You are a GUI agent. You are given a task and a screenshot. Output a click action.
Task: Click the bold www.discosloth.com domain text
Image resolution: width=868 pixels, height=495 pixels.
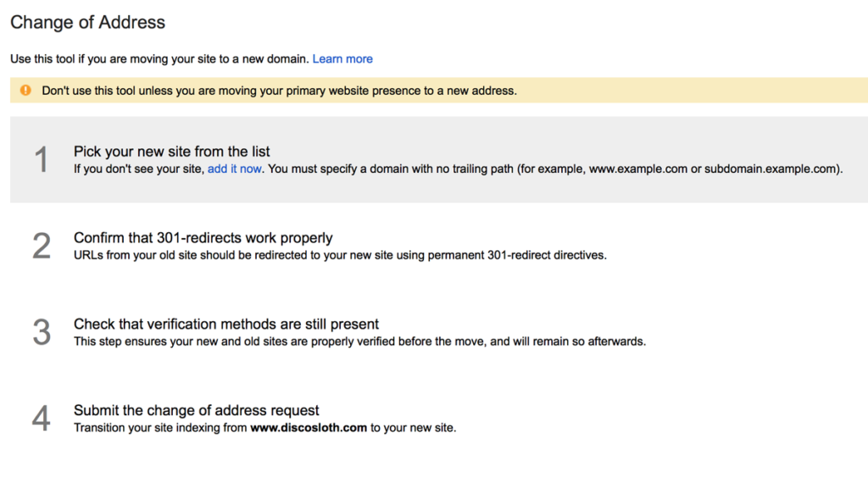(x=309, y=428)
